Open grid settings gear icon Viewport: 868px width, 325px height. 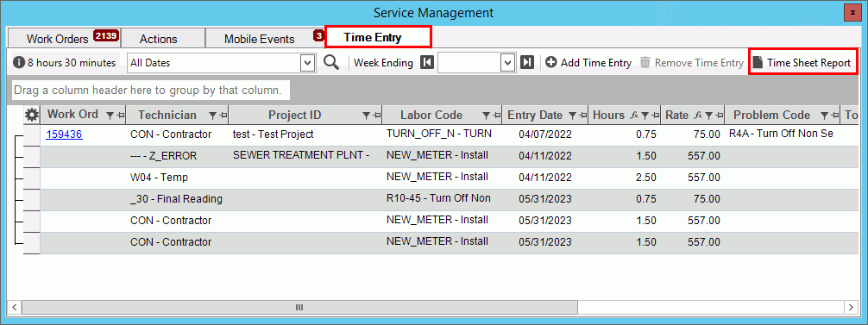32,115
